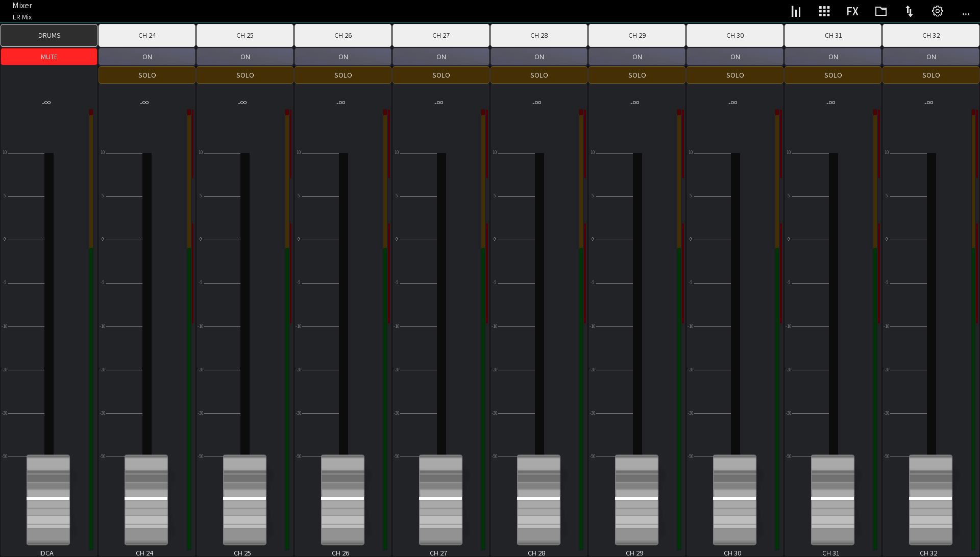Open the app settings gear
The height and width of the screenshot is (557, 980).
(937, 11)
